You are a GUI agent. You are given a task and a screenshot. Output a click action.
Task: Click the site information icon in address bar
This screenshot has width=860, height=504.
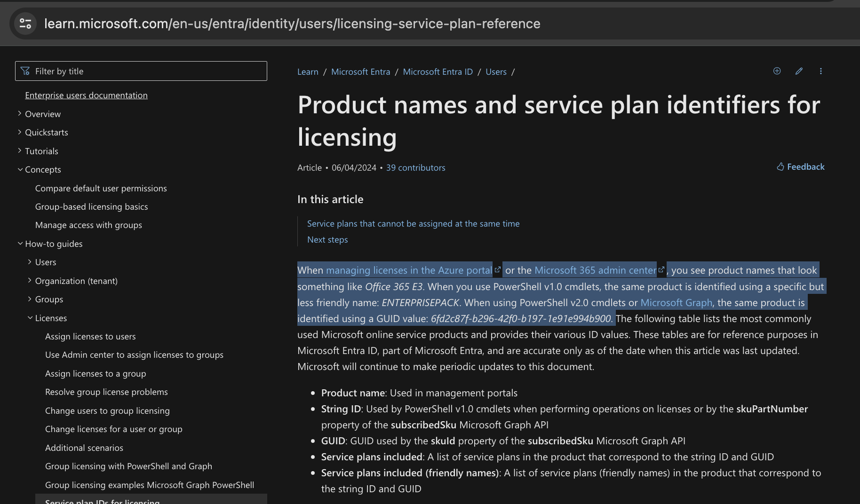[25, 24]
